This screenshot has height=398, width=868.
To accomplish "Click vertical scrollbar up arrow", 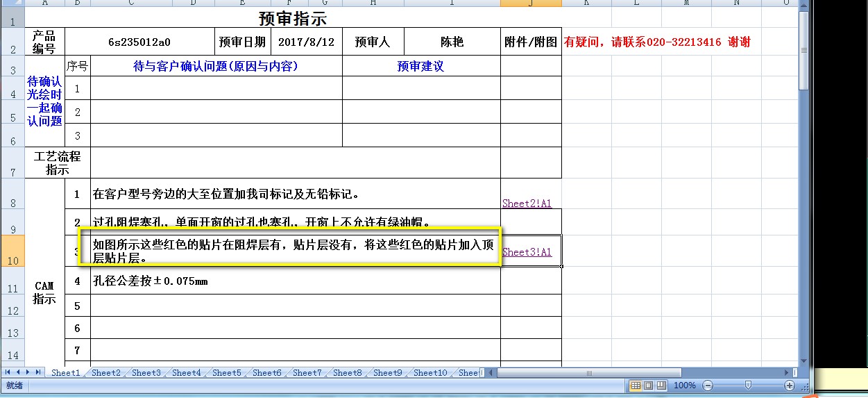I will (803, 4).
